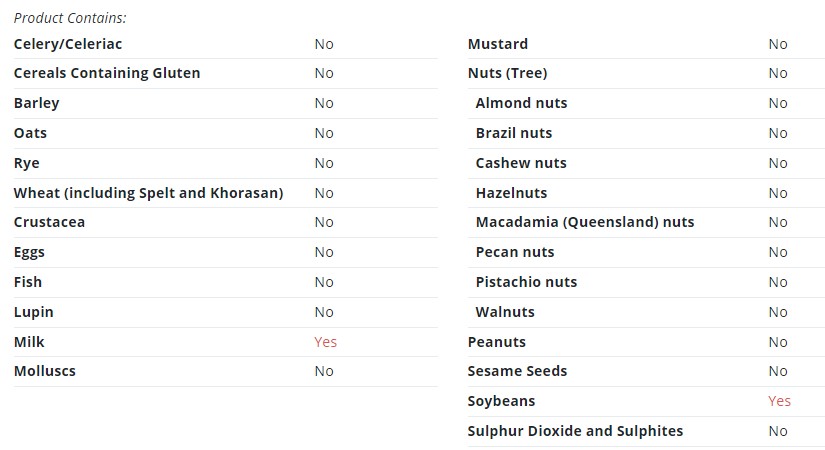Screen dimensions: 825x450
Task: Select the Wheat (including Spelt and Khorasan) label
Action: tap(148, 193)
